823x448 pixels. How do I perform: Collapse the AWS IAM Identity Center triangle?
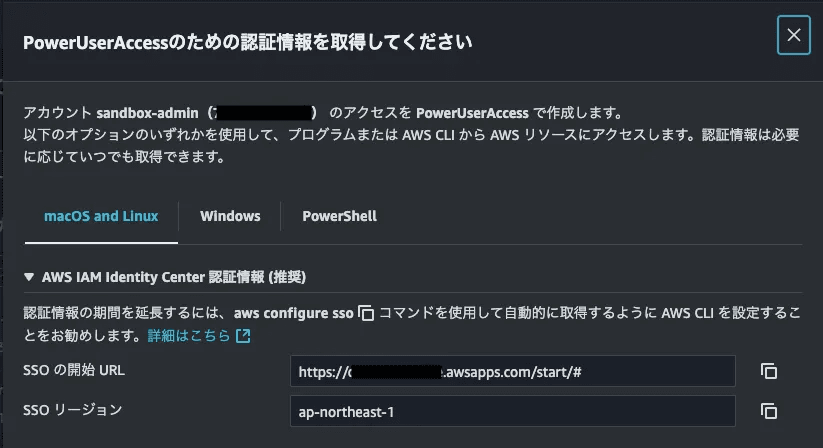coord(27,276)
